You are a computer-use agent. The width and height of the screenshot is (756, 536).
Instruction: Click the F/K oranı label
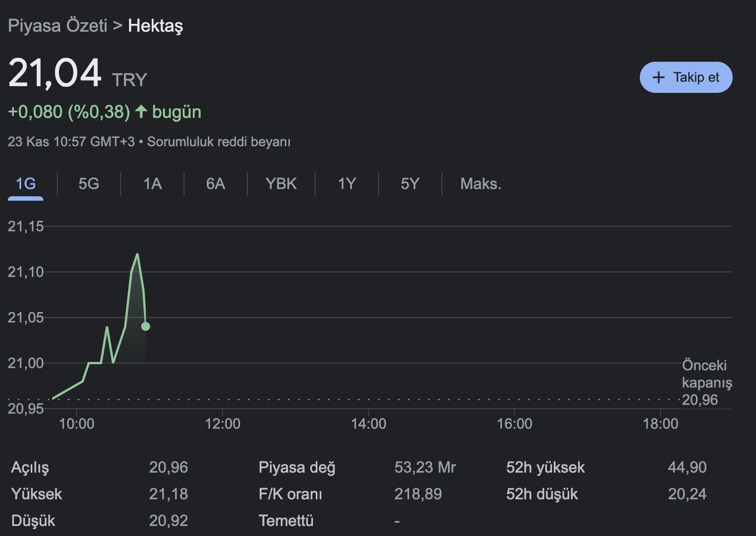click(x=290, y=494)
